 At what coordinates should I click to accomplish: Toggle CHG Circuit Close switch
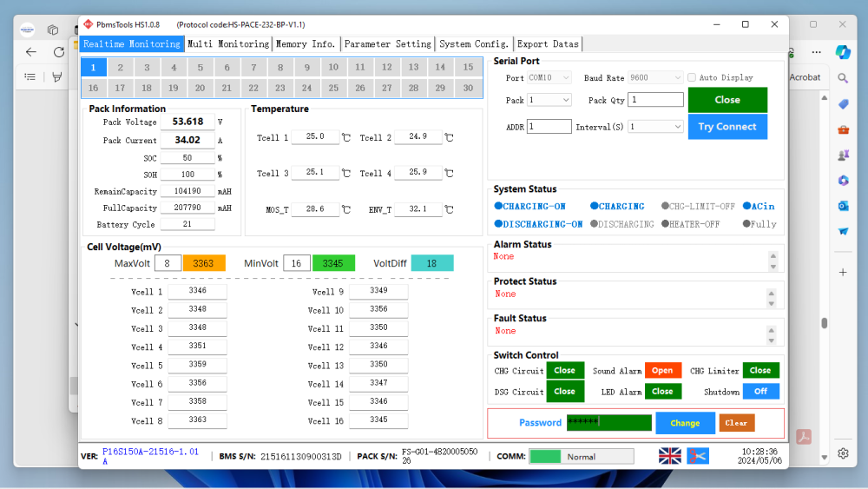click(x=565, y=371)
